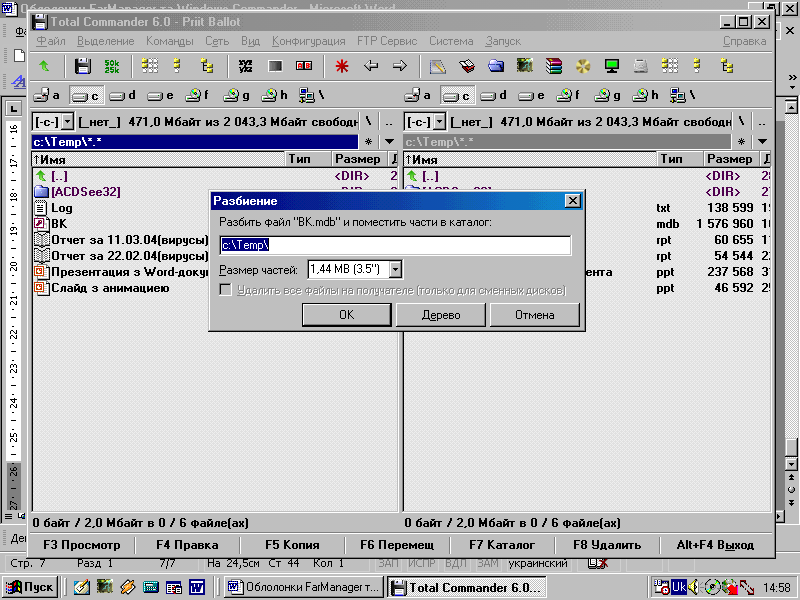Open right panel favorites asterisk button
Screen dimensions: 800x600
tap(741, 142)
